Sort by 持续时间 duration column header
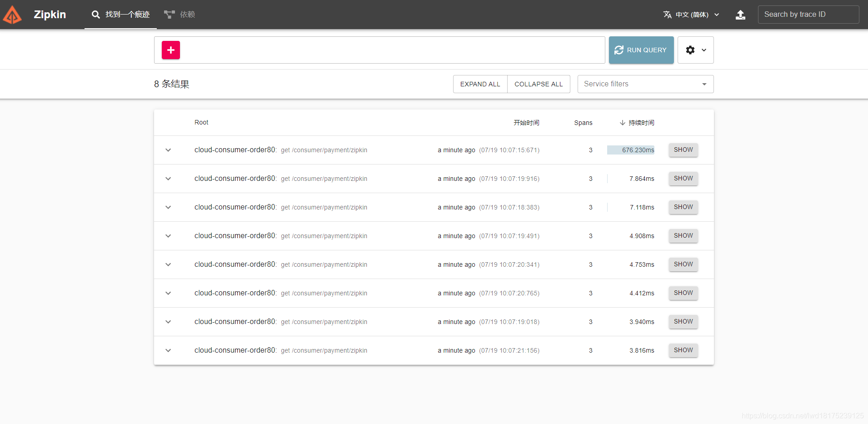 [637, 123]
